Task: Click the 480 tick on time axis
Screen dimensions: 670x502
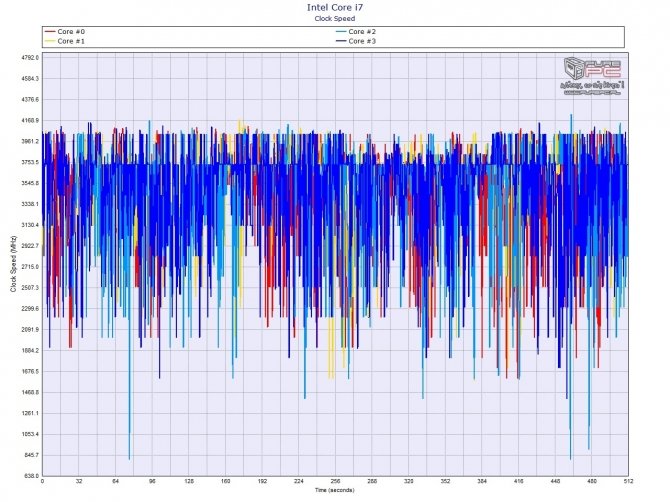Action: coord(592,481)
